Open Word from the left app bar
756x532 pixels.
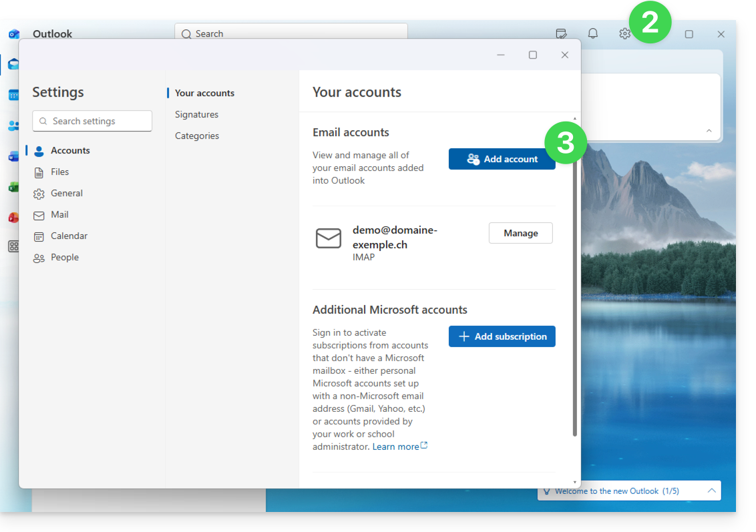(13, 157)
